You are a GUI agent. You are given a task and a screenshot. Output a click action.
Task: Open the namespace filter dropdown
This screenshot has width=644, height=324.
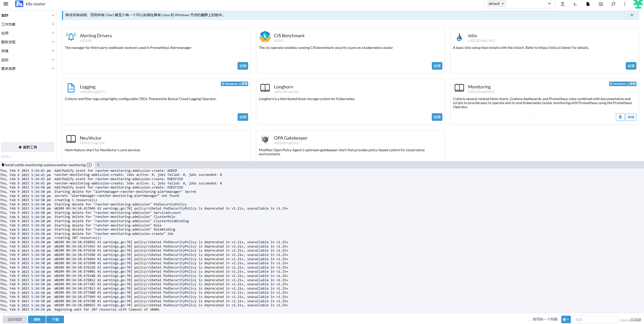(549, 4)
